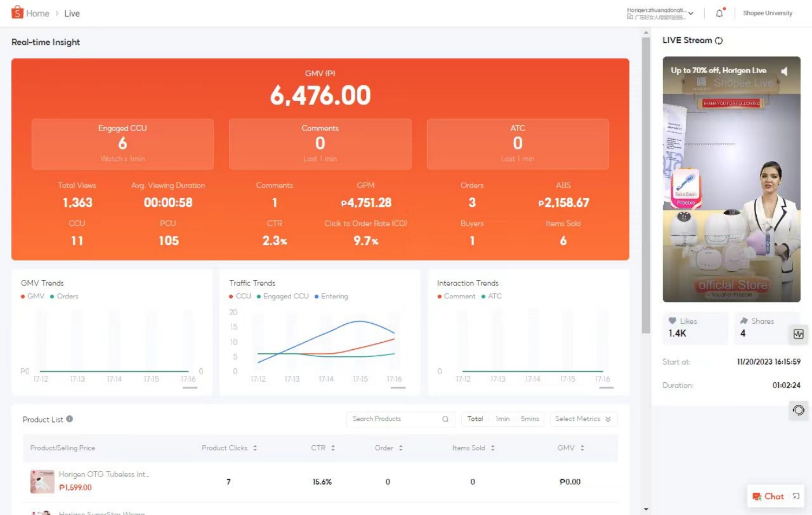Click the GMV value 6,476.00
Image resolution: width=812 pixels, height=515 pixels.
click(x=320, y=96)
